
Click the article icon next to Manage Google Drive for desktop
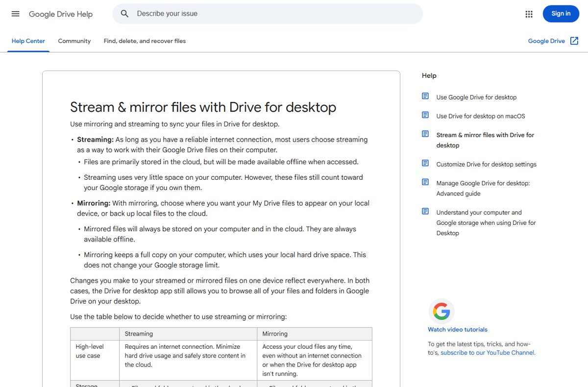(x=425, y=182)
